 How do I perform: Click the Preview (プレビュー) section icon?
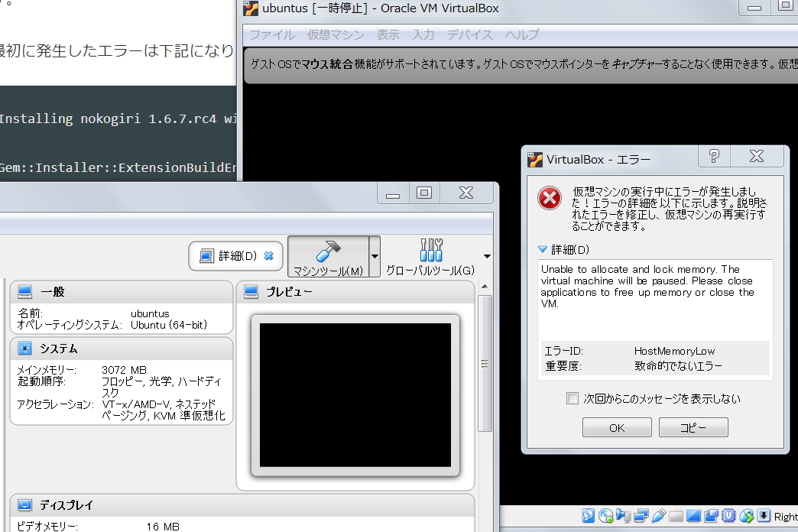pyautogui.click(x=251, y=292)
